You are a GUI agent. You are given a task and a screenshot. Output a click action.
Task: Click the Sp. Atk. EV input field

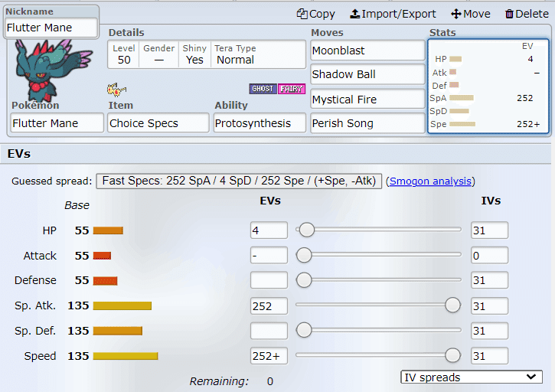pos(269,306)
